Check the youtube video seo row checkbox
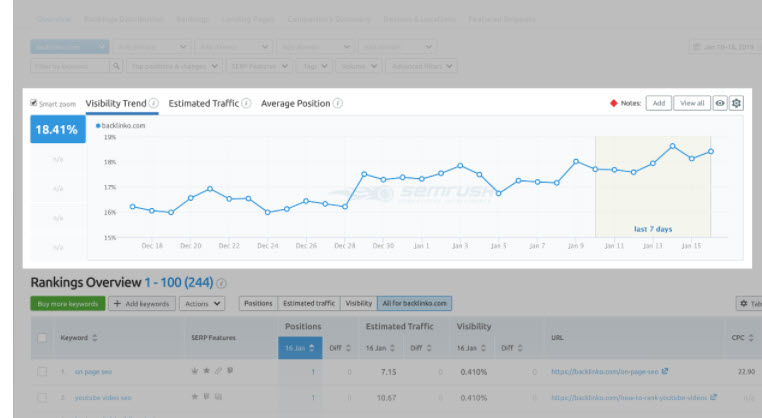 (x=42, y=398)
